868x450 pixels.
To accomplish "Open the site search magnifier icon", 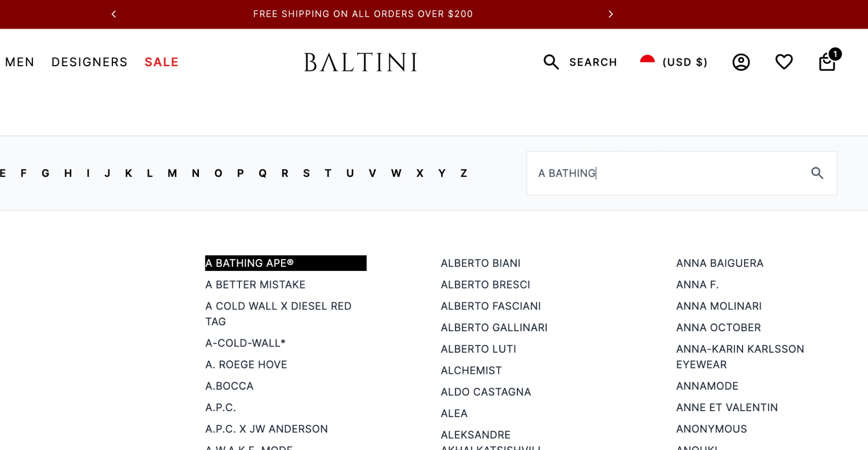I will pyautogui.click(x=551, y=62).
